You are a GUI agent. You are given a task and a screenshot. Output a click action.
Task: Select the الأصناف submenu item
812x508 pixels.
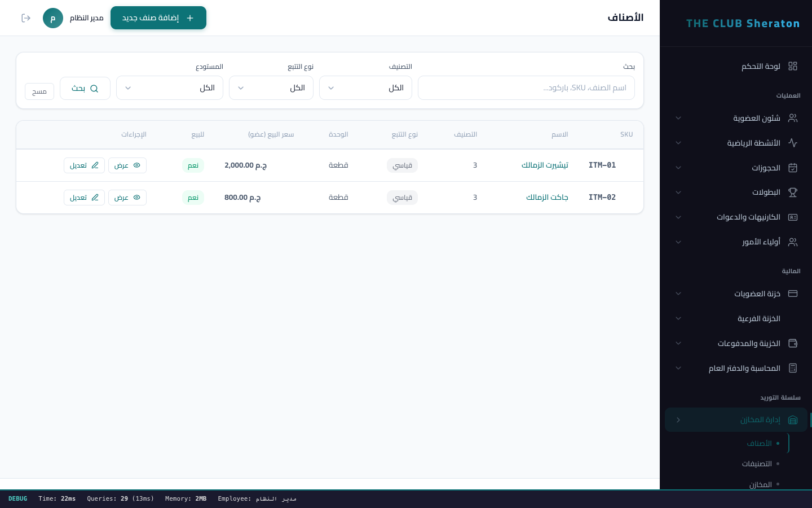click(x=759, y=444)
